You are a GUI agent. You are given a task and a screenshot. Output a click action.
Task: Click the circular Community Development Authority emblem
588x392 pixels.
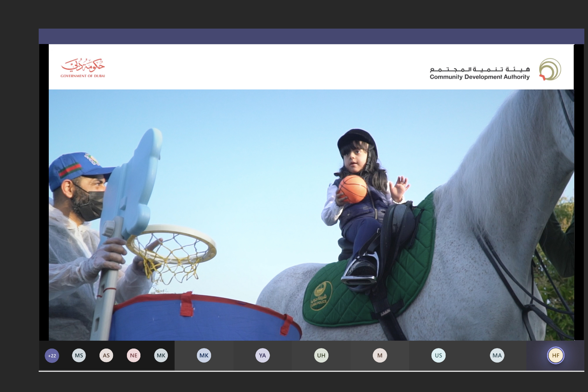(550, 69)
